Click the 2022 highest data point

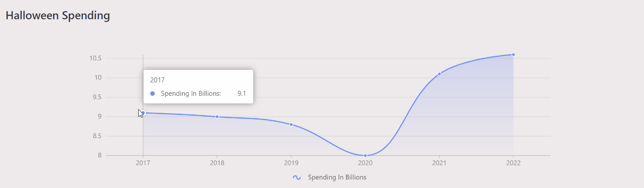[513, 55]
